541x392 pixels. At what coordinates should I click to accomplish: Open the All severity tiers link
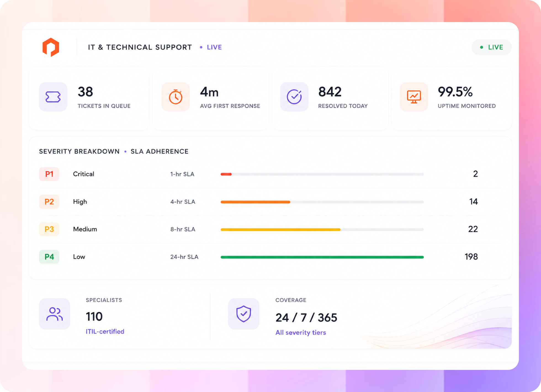[301, 332]
